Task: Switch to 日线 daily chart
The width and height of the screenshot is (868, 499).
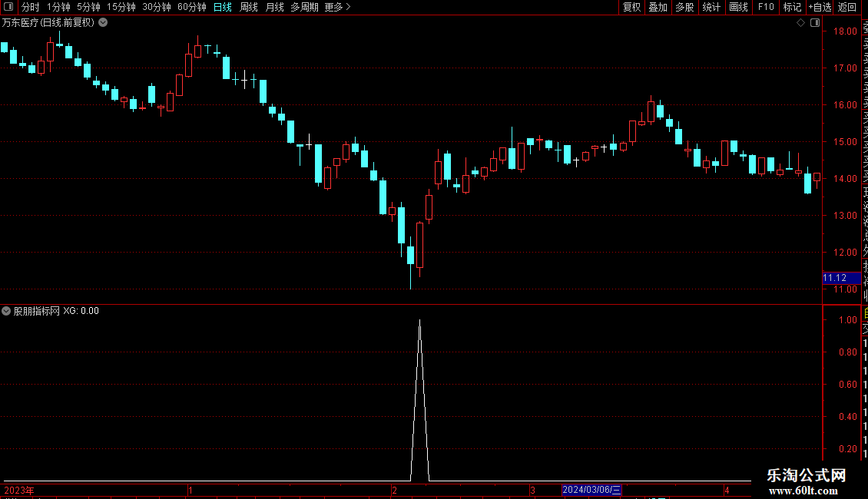Action: [223, 7]
